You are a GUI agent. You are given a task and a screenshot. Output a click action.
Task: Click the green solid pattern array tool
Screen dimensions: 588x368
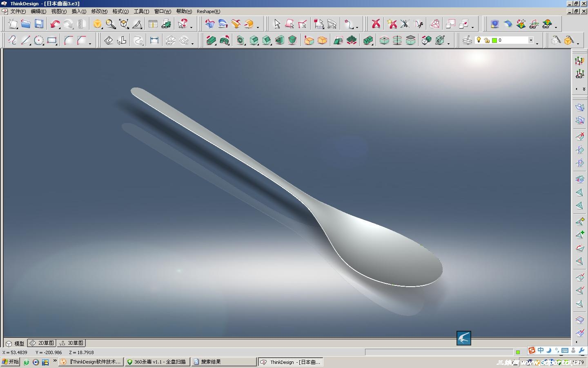pos(351,40)
